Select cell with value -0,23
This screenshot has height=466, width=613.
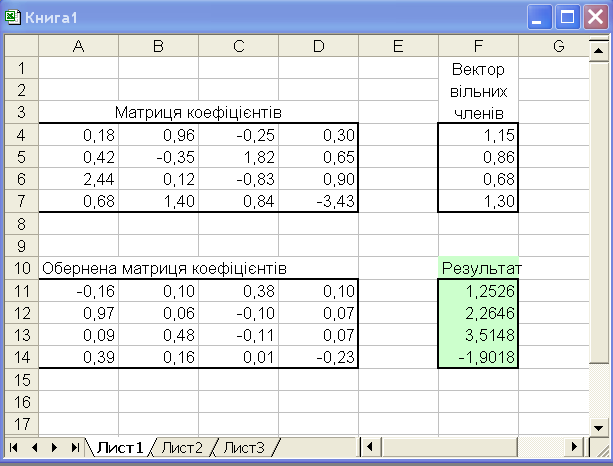pos(319,357)
